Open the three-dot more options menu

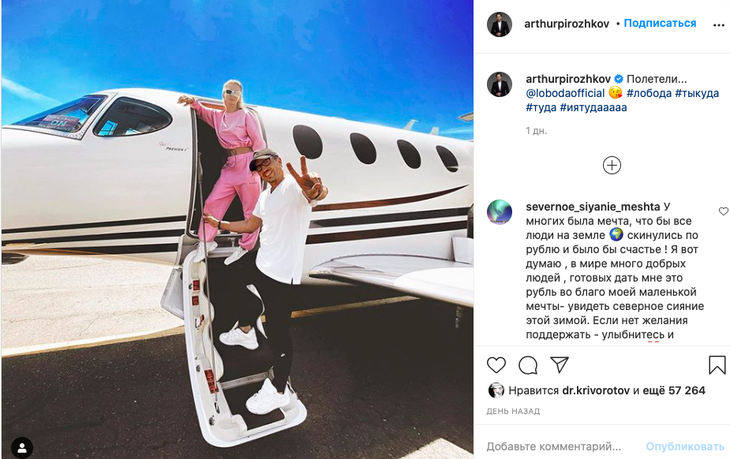tap(718, 25)
